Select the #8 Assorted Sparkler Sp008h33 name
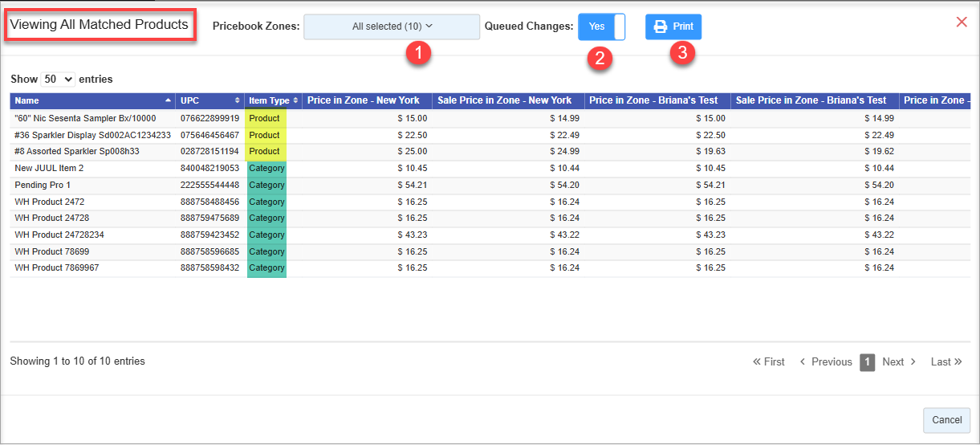The image size is (980, 445). 77,151
